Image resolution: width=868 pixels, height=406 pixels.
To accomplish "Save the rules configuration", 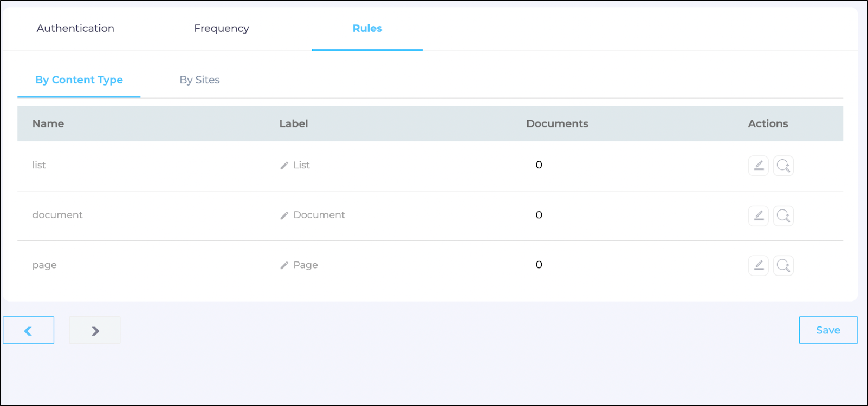I will pos(827,330).
